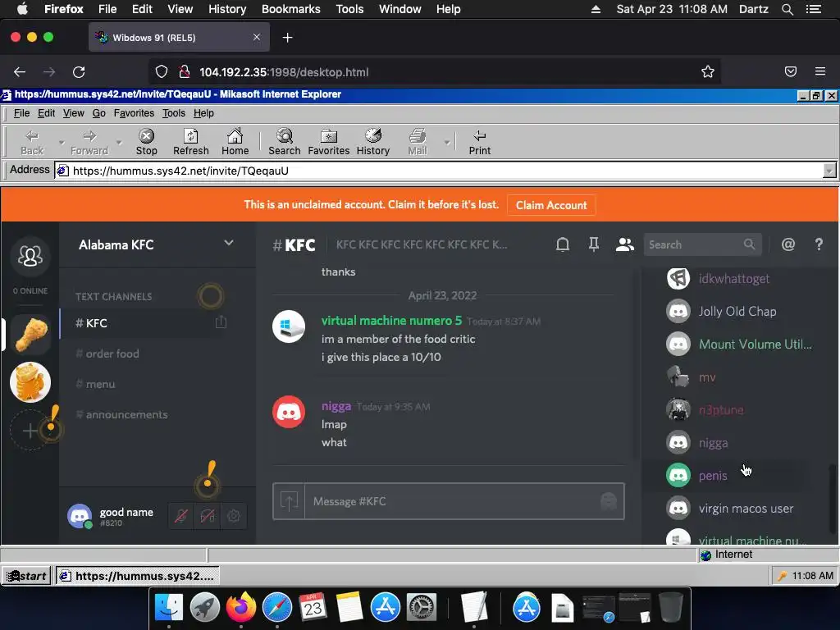This screenshot has height=630, width=840.
Task: Click the upload file button in message box
Action: point(289,501)
